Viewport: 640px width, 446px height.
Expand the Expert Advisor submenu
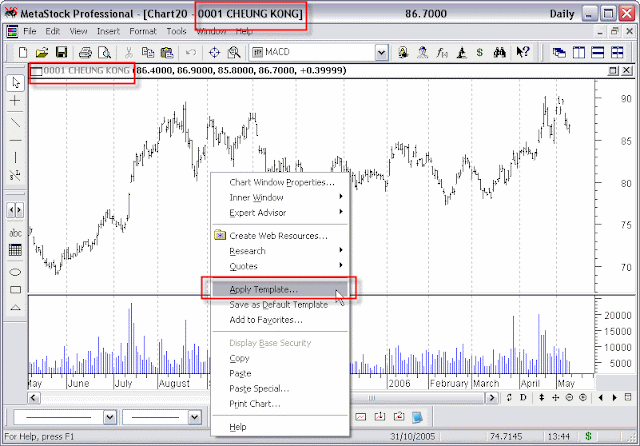tap(280, 213)
